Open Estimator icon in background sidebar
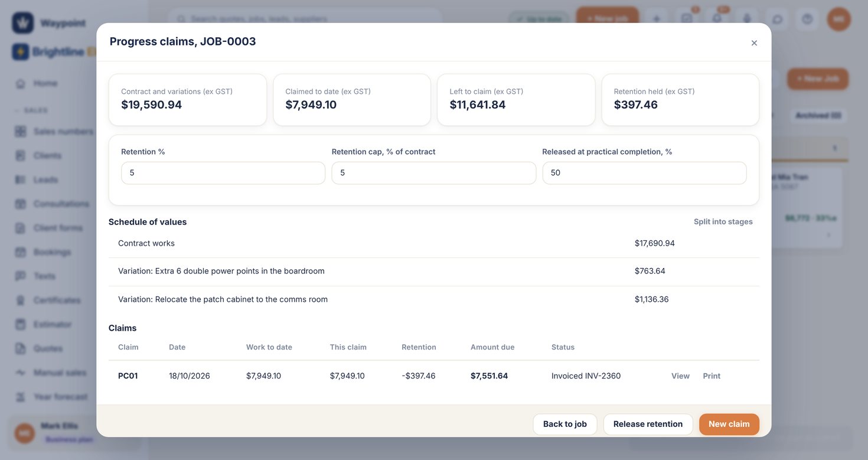 pos(21,324)
